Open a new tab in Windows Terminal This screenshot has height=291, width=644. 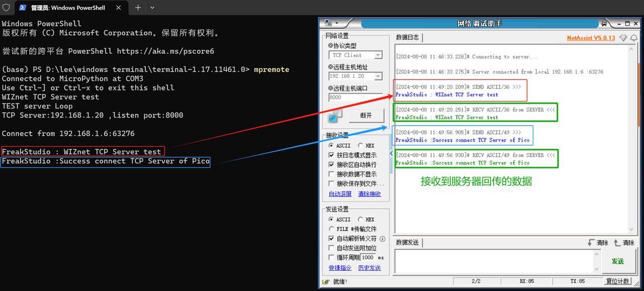click(138, 8)
